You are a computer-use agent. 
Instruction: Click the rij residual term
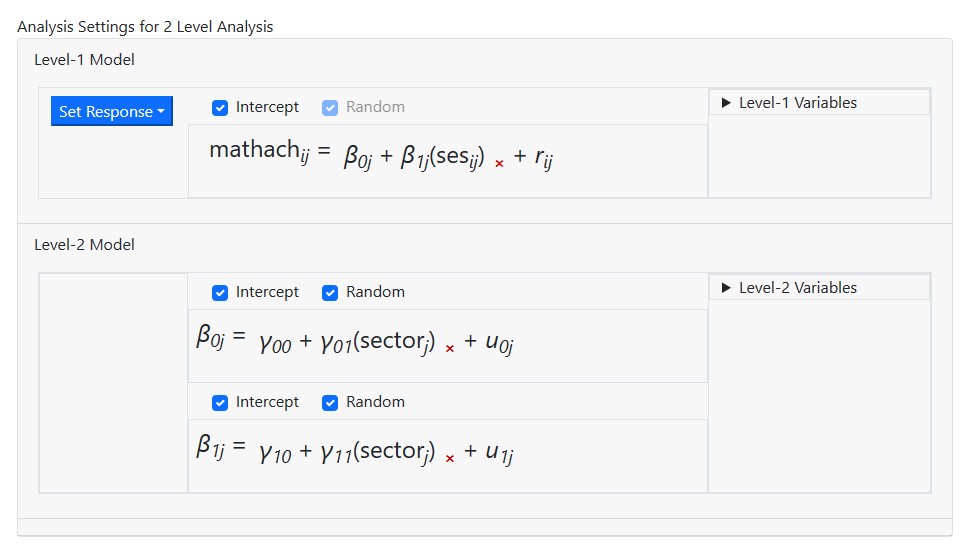coord(543,157)
